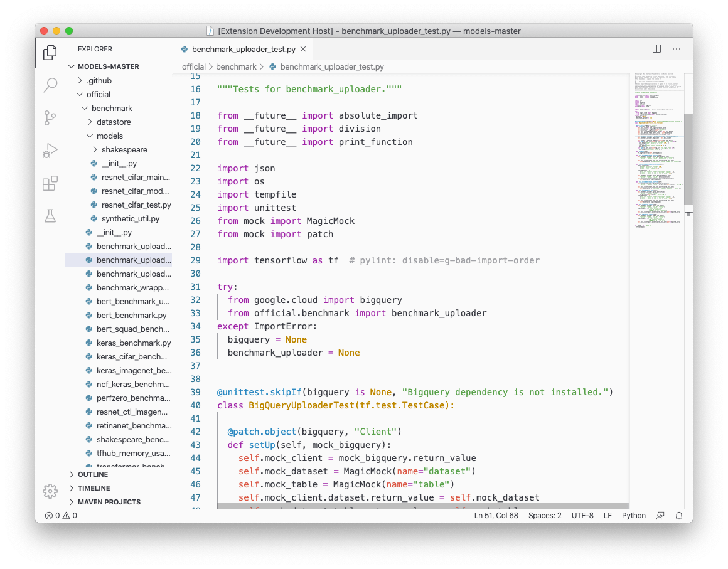The width and height of the screenshot is (728, 569).
Task: Open the Search view icon
Action: (x=50, y=85)
